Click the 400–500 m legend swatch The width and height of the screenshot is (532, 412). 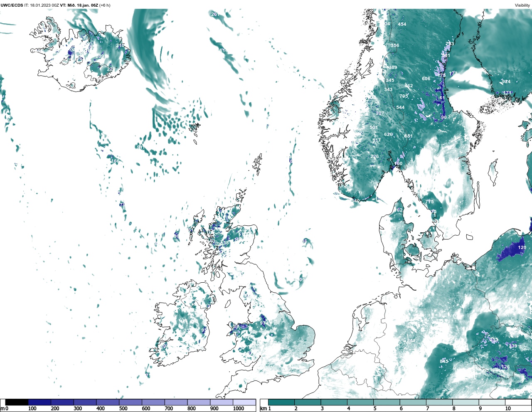click(x=108, y=402)
